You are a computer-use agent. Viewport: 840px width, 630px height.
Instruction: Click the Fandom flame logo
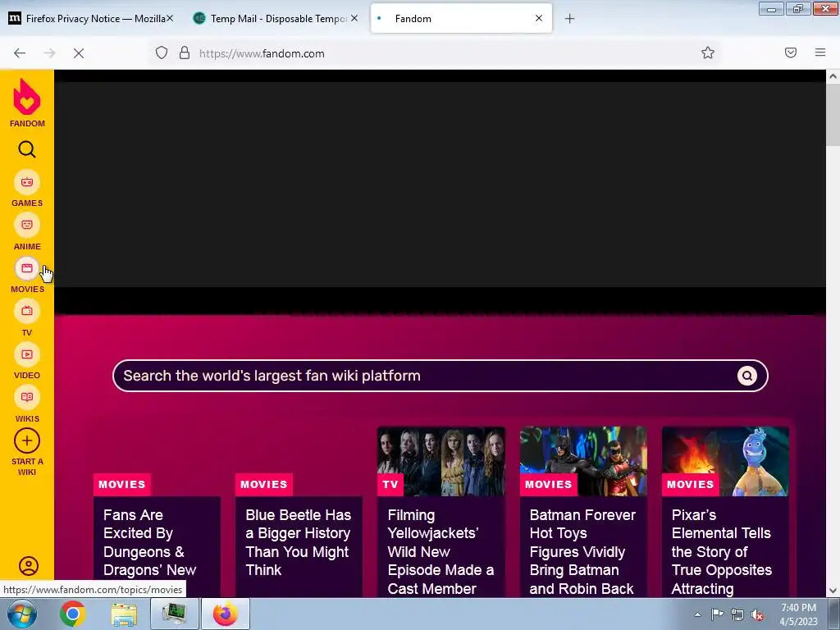pyautogui.click(x=27, y=97)
